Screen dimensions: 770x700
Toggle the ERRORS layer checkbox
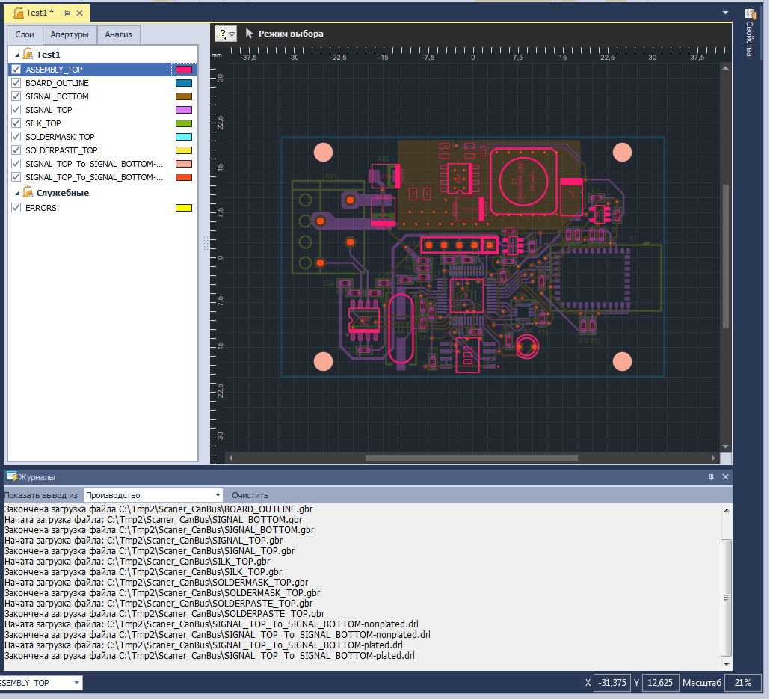[x=16, y=208]
